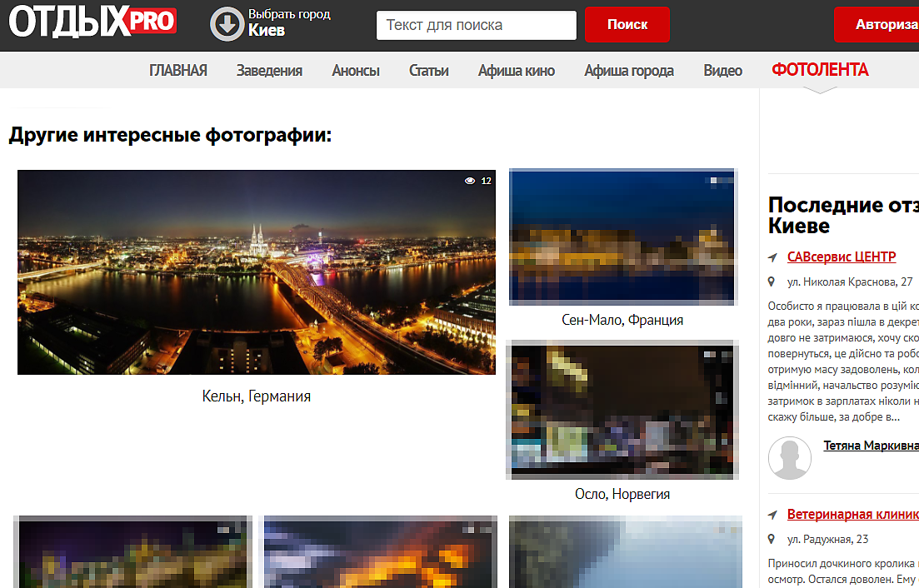Switch to the Афиша кино page
The width and height of the screenshot is (919, 588).
click(x=517, y=71)
